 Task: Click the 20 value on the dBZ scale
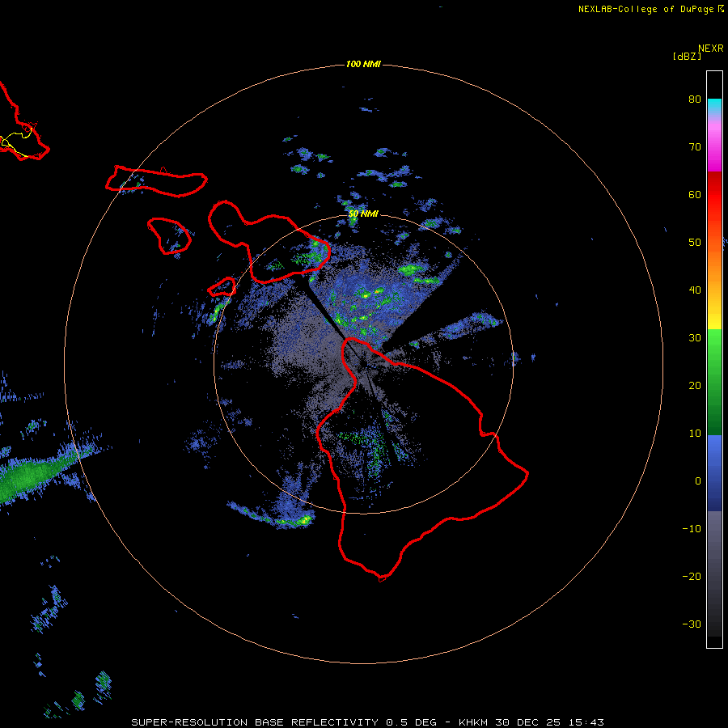click(695, 385)
